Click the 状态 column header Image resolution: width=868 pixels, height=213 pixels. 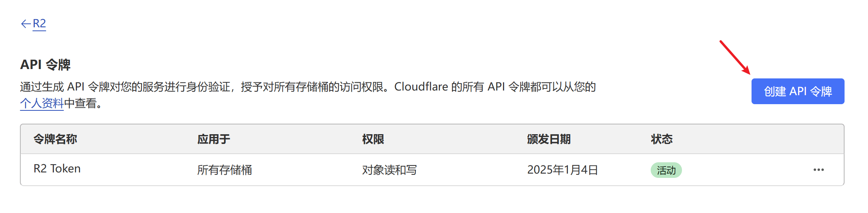coord(662,139)
